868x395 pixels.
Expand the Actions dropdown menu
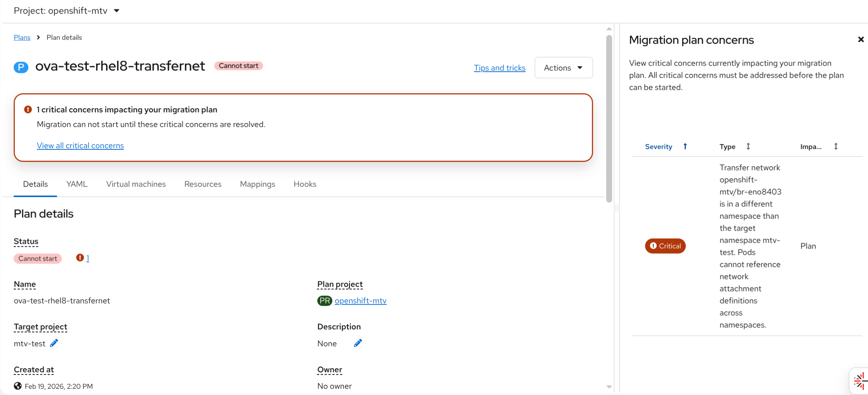tap(563, 68)
